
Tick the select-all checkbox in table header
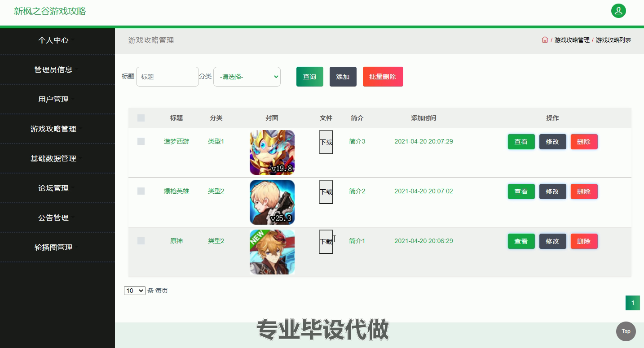141,118
